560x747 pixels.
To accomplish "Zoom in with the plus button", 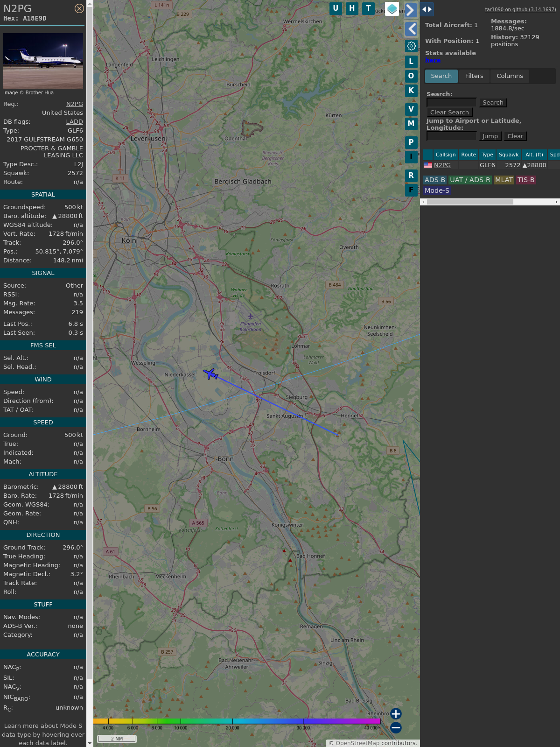I will tap(396, 714).
